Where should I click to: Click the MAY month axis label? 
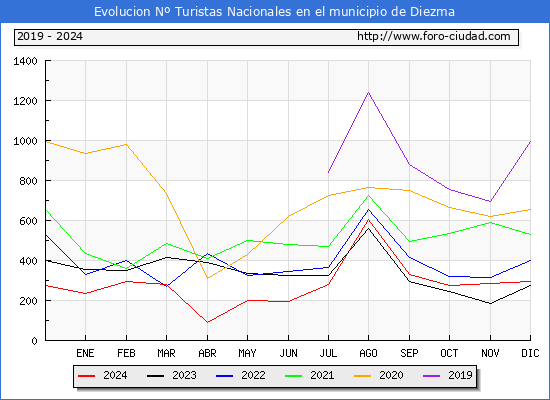(247, 353)
